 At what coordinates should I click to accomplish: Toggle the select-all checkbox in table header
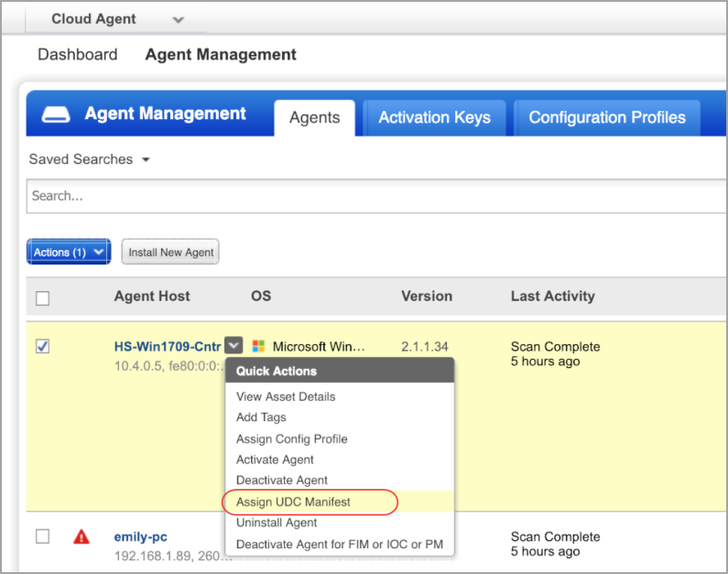[43, 298]
